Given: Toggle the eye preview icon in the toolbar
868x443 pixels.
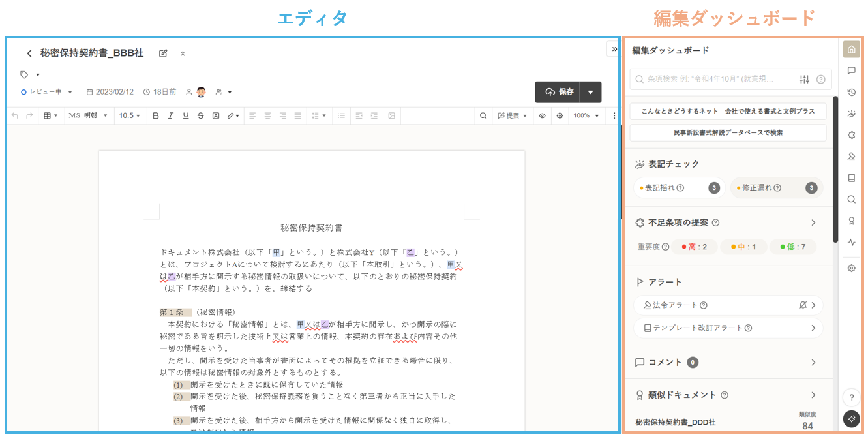Looking at the screenshot, I should point(542,115).
